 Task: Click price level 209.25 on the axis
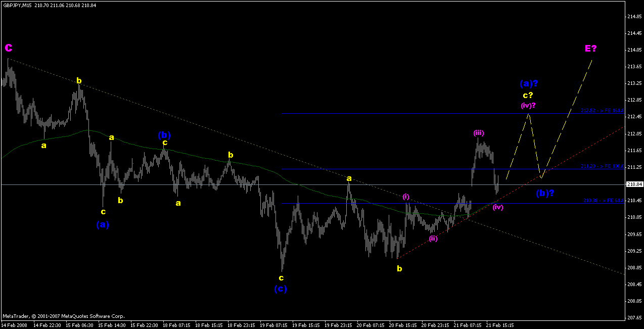click(635, 251)
